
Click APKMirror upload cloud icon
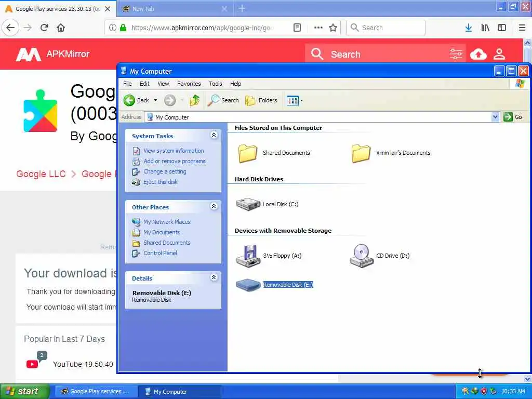[478, 54]
